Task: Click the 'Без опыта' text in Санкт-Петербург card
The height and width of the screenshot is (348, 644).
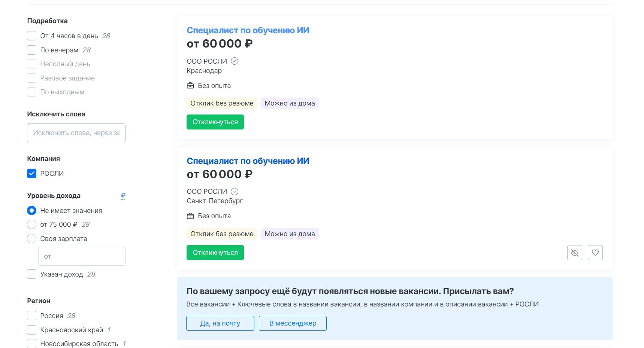Action: (214, 216)
